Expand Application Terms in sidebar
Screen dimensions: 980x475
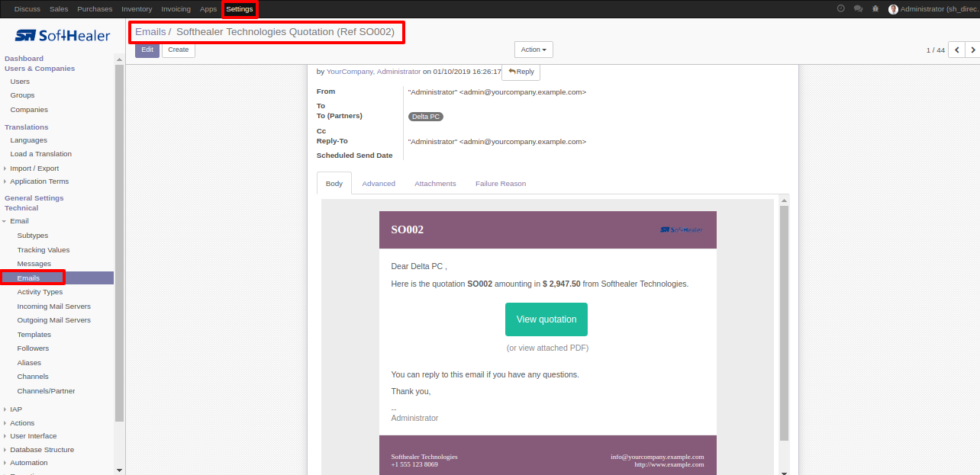[39, 181]
